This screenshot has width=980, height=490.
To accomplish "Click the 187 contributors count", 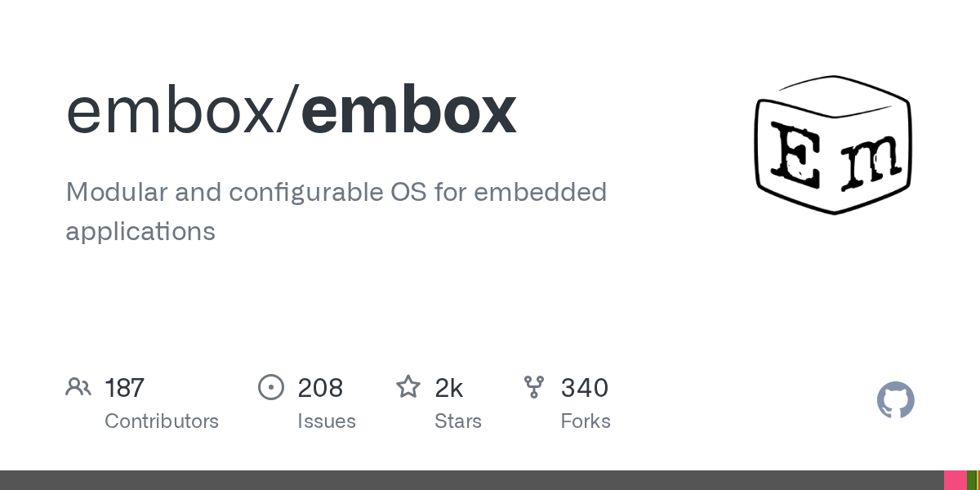I will coord(125,388).
